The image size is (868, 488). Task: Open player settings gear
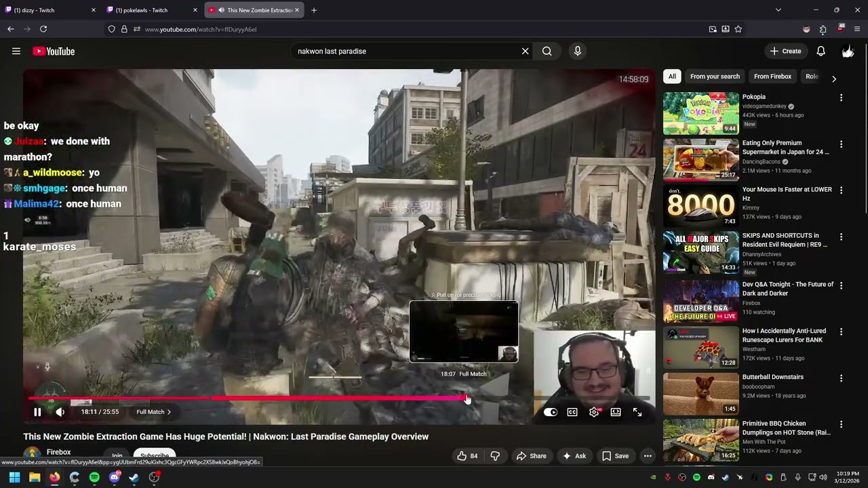click(x=594, y=411)
